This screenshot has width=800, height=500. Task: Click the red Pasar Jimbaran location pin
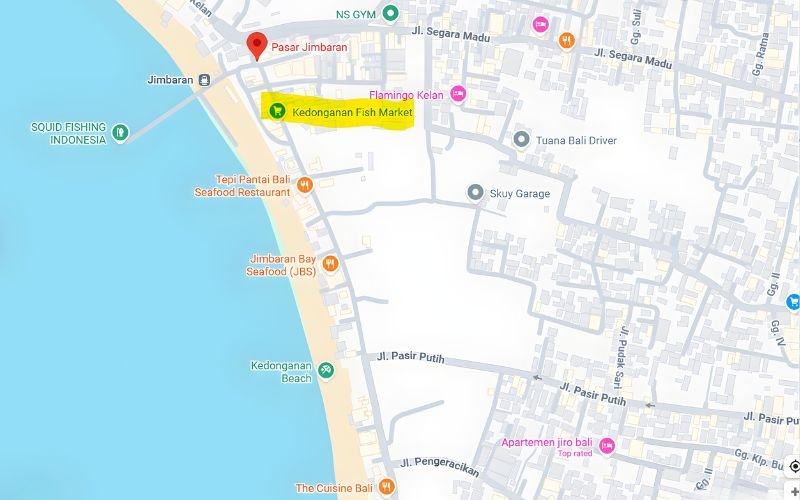(257, 46)
